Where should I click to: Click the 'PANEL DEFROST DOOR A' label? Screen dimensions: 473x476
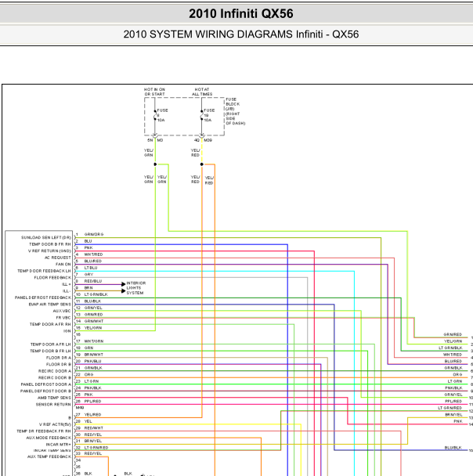click(x=46, y=384)
